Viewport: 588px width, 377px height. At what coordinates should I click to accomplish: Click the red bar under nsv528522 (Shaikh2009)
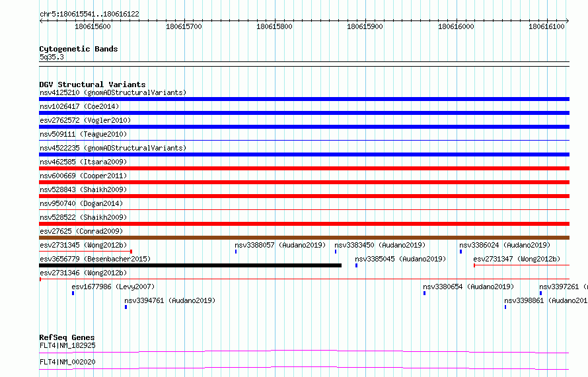pyautogui.click(x=304, y=224)
